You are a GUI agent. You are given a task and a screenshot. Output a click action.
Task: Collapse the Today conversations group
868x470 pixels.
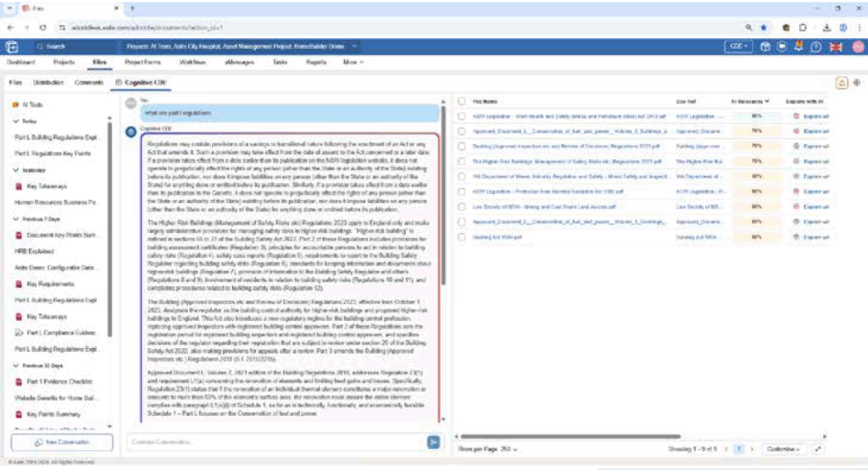pos(16,121)
